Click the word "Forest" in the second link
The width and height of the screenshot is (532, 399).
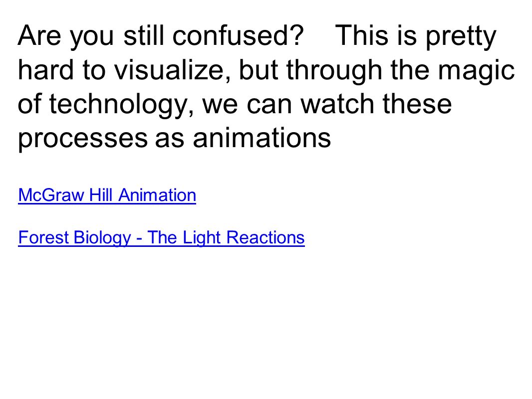tap(44, 237)
